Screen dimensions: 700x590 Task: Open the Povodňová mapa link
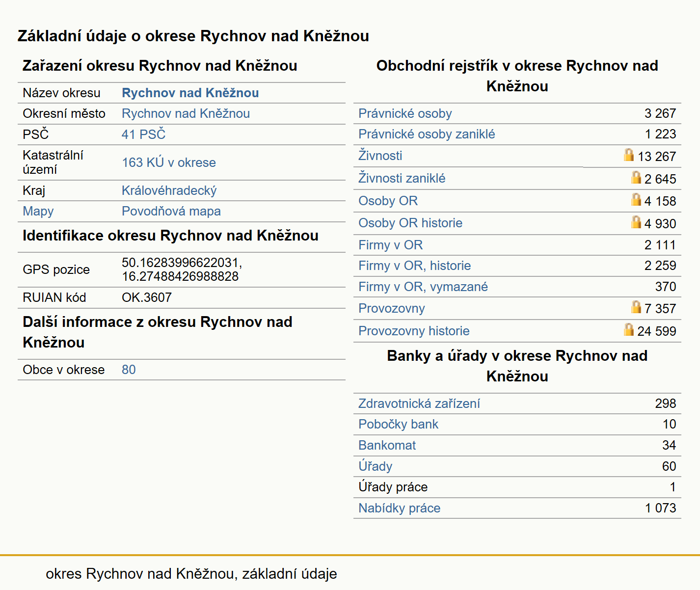click(171, 211)
